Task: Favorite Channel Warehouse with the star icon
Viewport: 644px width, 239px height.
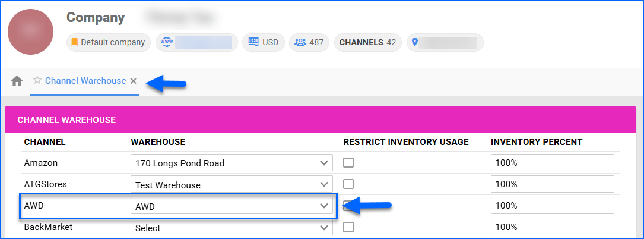Action: tap(37, 81)
